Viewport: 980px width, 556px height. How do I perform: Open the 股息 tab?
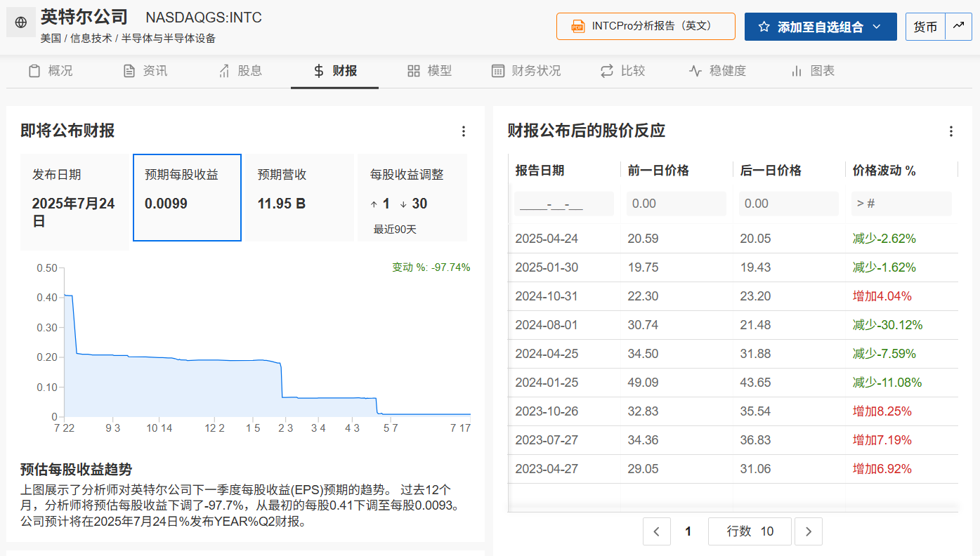click(240, 71)
